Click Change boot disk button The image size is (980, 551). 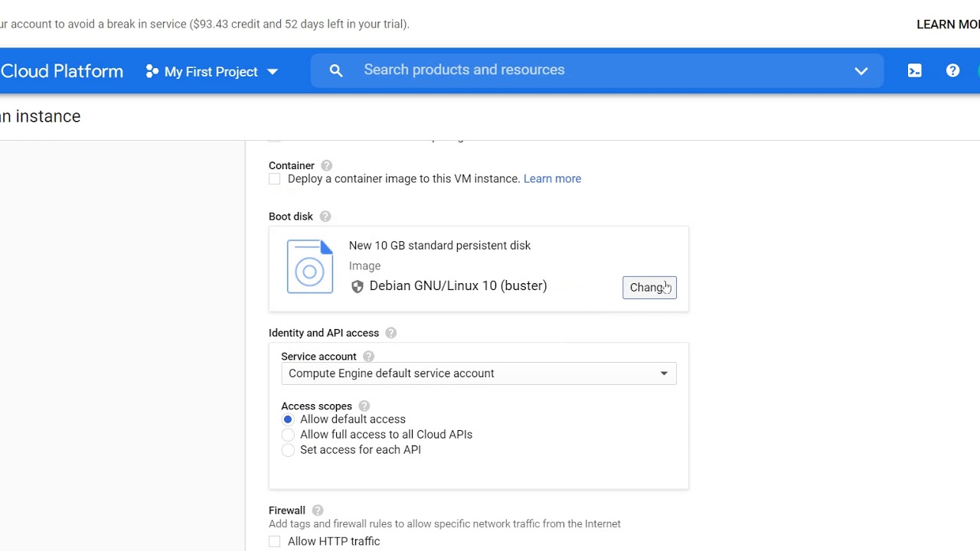coord(649,287)
